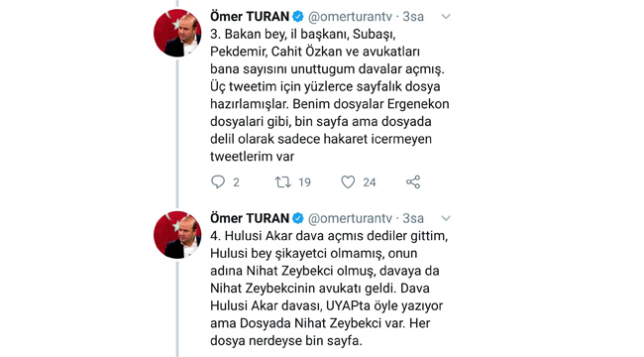View the 2 replies count
644x357 pixels.
click(x=236, y=182)
